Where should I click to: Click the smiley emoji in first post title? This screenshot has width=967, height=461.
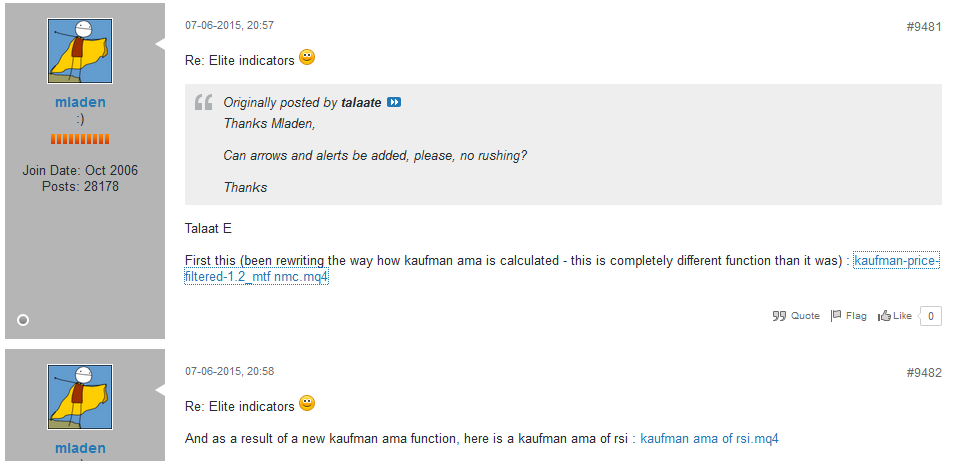coord(307,58)
